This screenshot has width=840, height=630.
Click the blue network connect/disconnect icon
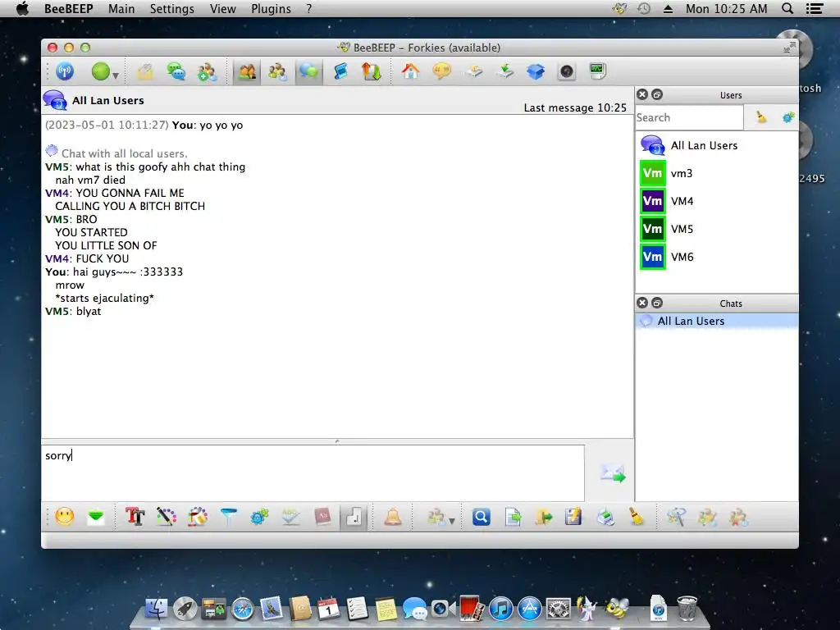pos(65,71)
